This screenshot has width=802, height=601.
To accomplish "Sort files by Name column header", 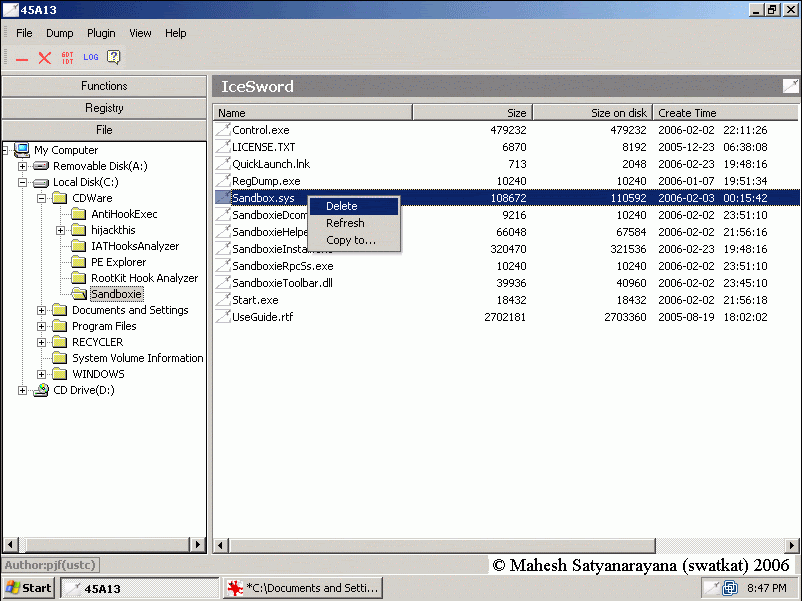I will (313, 113).
